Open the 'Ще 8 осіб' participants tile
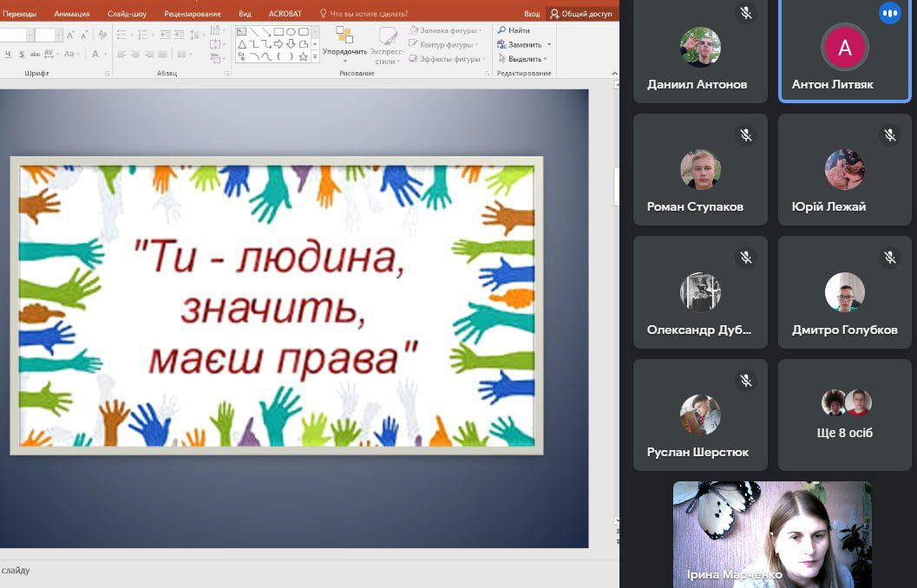This screenshot has width=917, height=588. pyautogui.click(x=844, y=415)
